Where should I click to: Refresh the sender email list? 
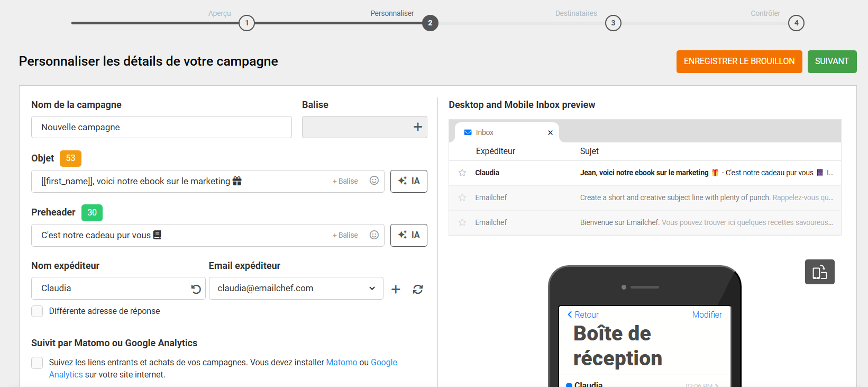pyautogui.click(x=418, y=289)
